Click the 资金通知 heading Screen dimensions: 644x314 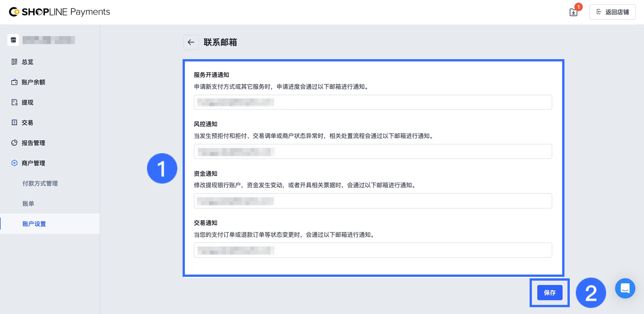pos(206,173)
